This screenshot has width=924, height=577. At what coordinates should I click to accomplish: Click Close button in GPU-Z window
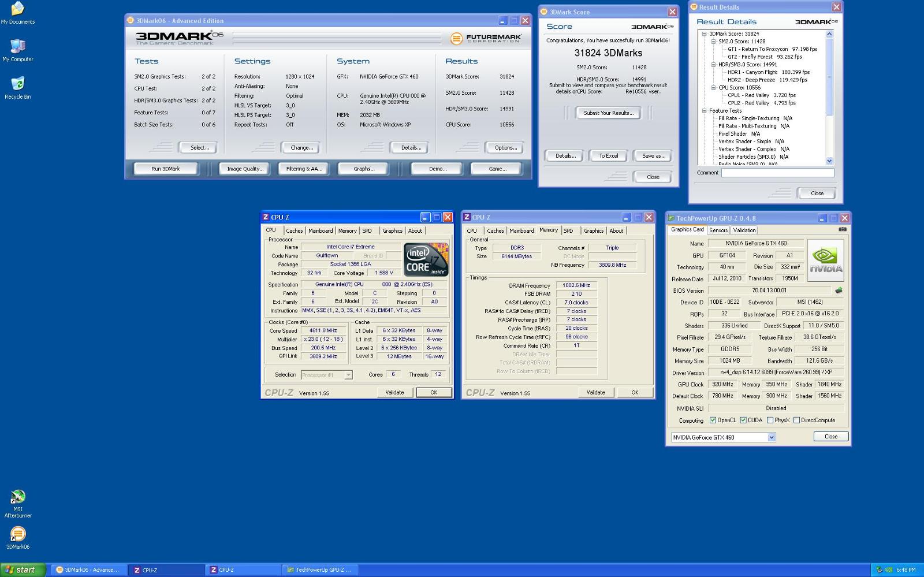830,436
